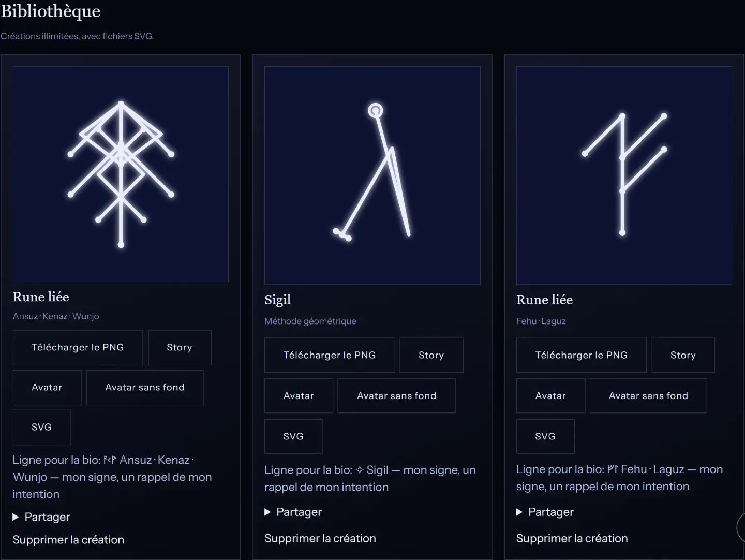The height and width of the screenshot is (560, 745).
Task: Delete the Fehu·Laguz creation
Action: point(572,538)
